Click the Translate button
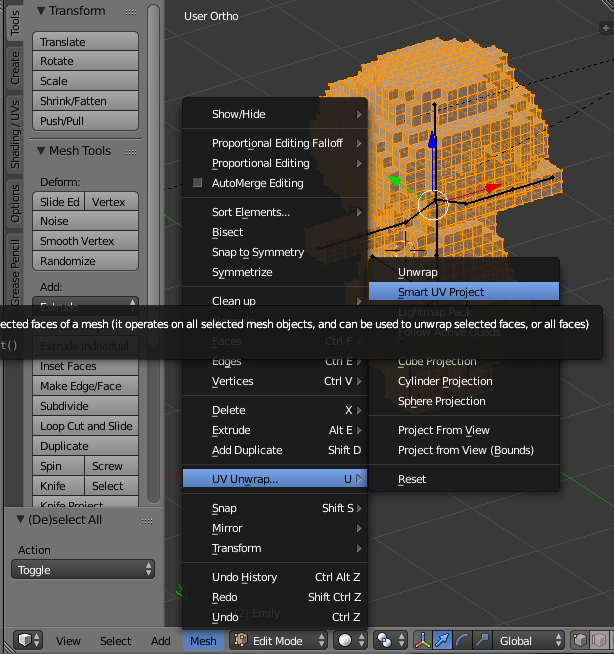The width and height of the screenshot is (614, 654). 86,42
